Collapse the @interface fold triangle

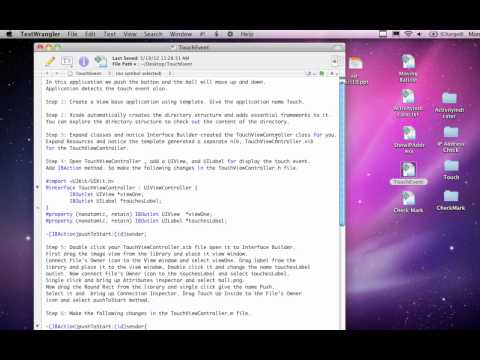click(38, 188)
